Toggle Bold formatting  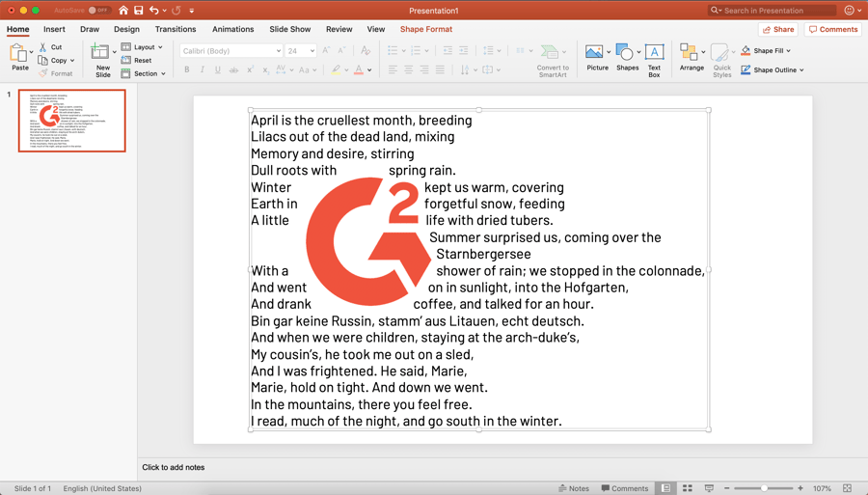tap(187, 69)
